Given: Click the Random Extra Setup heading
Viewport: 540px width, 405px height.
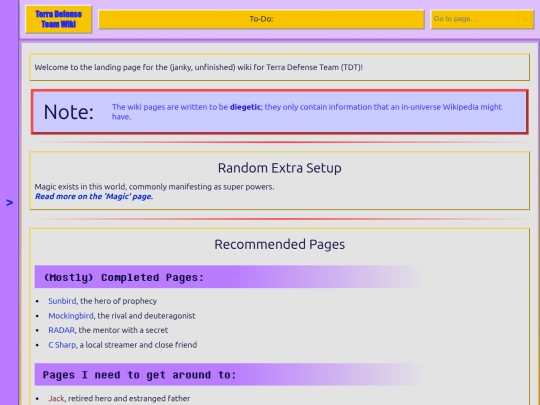Looking at the screenshot, I should 280,168.
